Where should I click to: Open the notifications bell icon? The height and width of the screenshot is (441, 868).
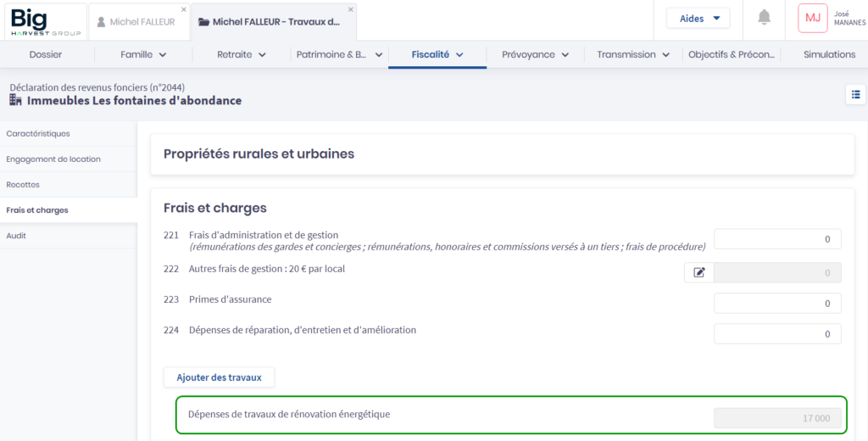765,18
